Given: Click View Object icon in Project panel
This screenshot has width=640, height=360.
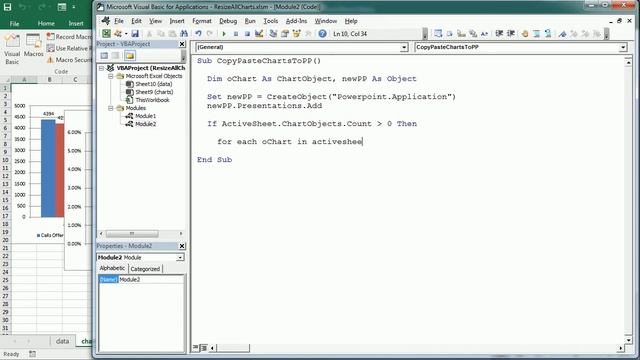Looking at the screenshot, I should pos(116,56).
